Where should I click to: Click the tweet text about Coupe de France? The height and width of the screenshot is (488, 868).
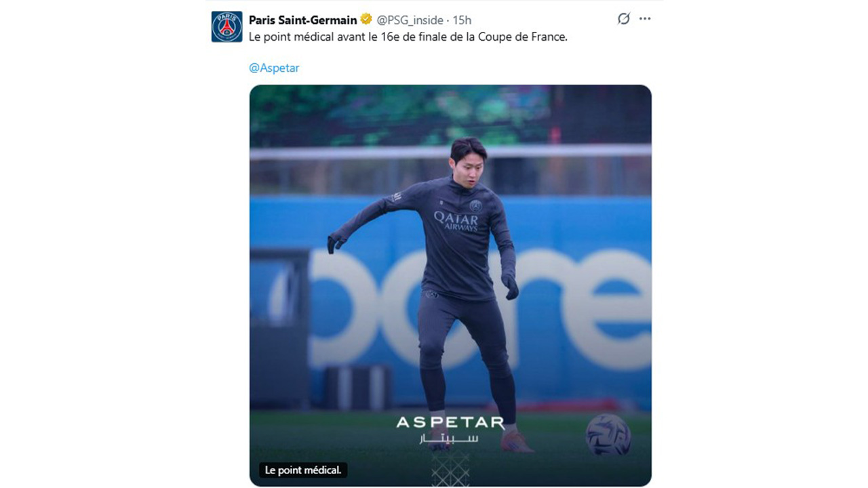(x=408, y=37)
